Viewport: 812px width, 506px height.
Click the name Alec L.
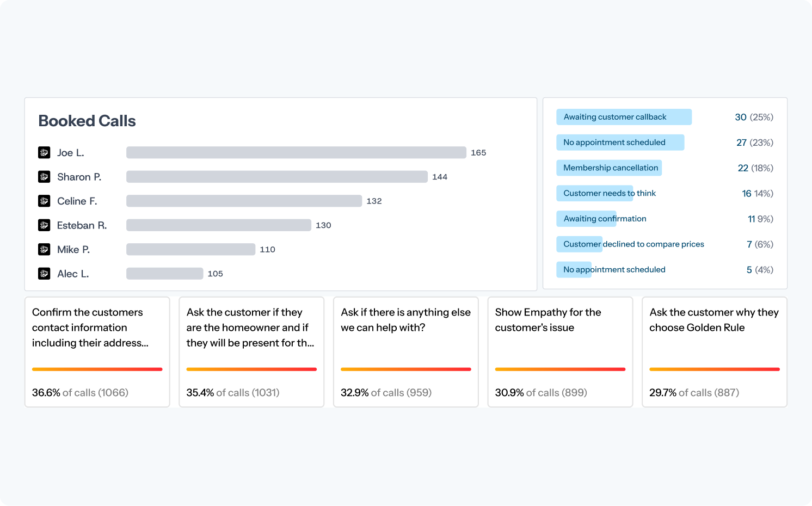tap(73, 274)
